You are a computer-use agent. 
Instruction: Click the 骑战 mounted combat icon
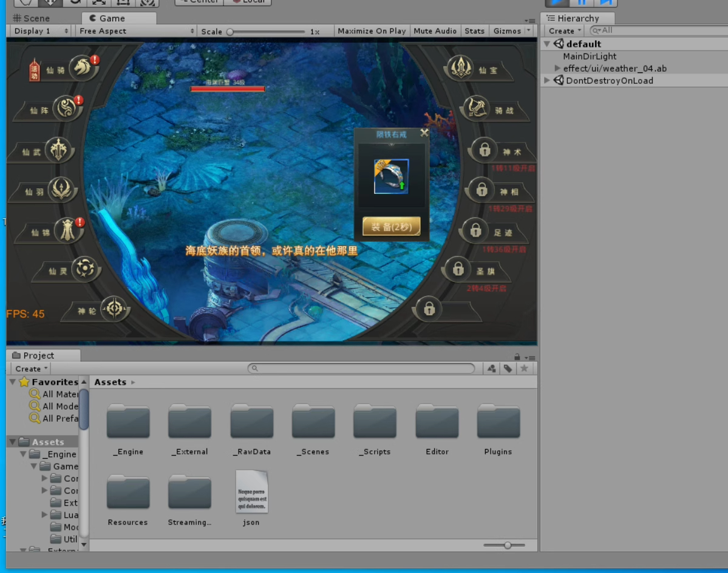[x=477, y=108]
